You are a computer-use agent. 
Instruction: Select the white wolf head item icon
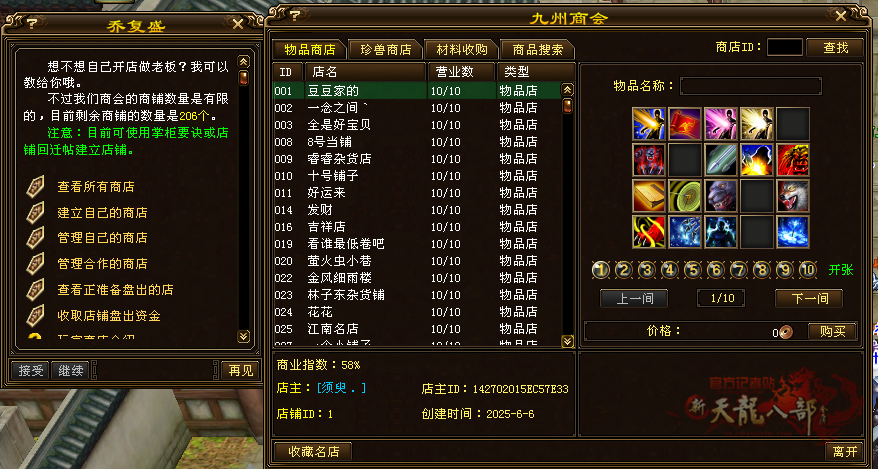click(x=793, y=196)
